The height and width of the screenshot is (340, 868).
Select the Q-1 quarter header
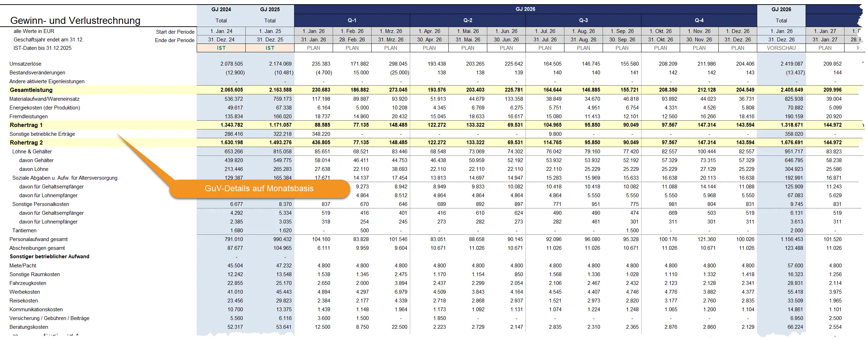pyautogui.click(x=352, y=20)
